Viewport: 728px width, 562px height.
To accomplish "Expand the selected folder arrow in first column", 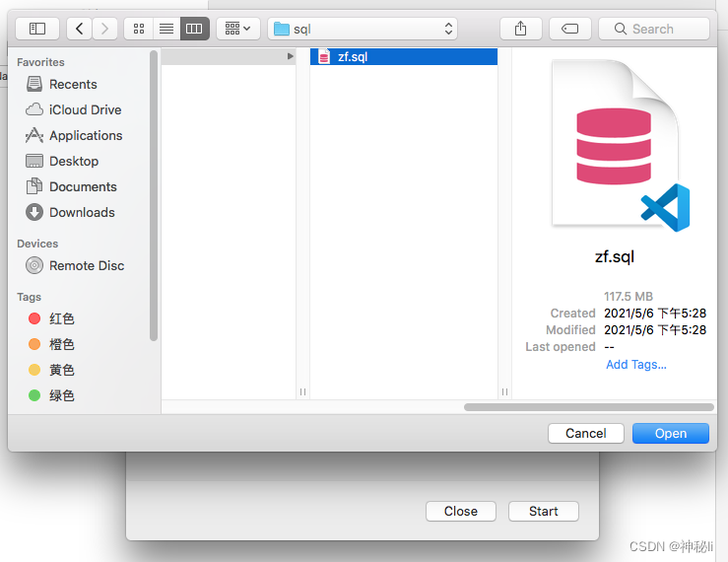I will point(291,56).
